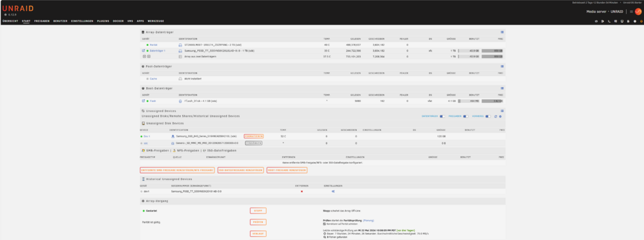Open the (Planung) link

pyautogui.click(x=368, y=220)
